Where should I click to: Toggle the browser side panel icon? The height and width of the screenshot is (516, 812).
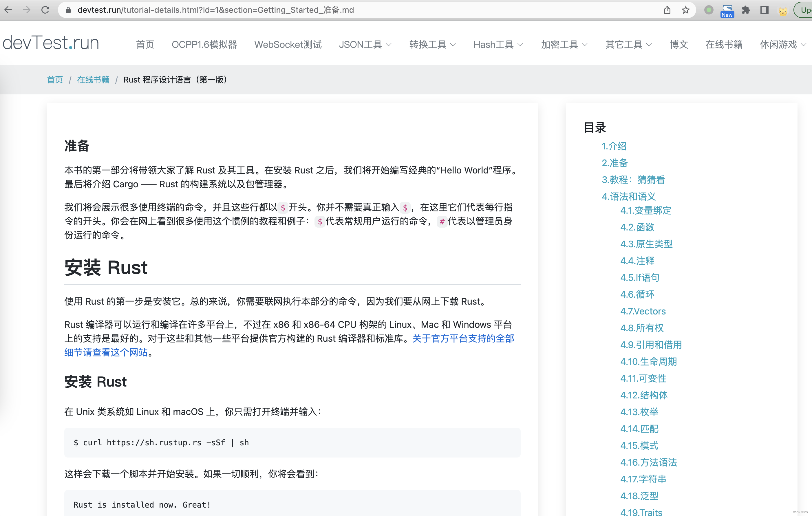[765, 10]
